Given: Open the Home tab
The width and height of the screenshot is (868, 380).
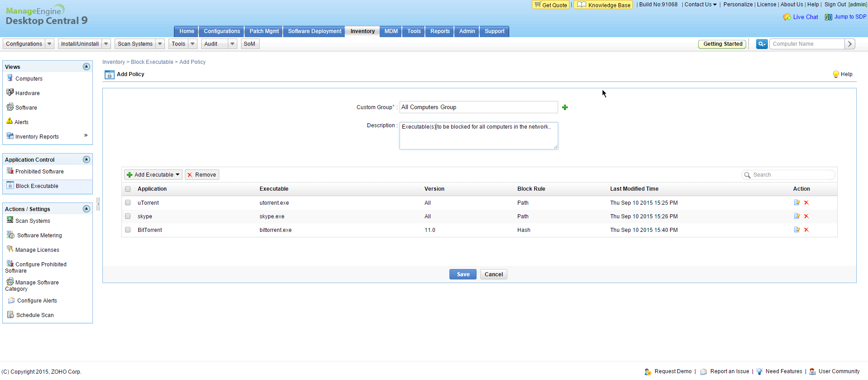Looking at the screenshot, I should 186,31.
